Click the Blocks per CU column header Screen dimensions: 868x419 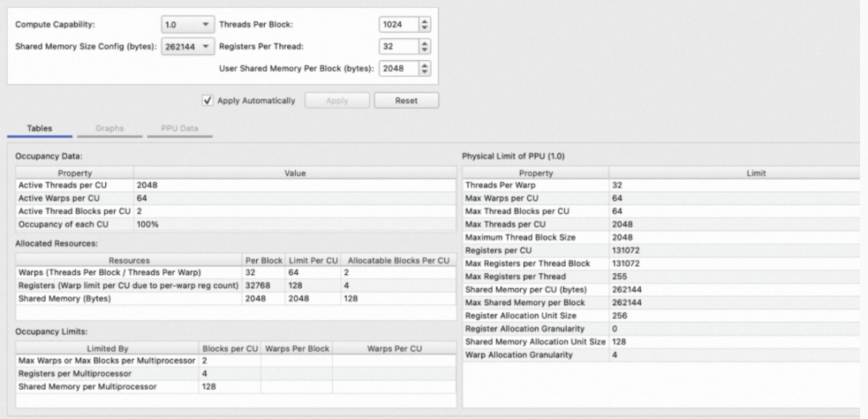click(230, 348)
